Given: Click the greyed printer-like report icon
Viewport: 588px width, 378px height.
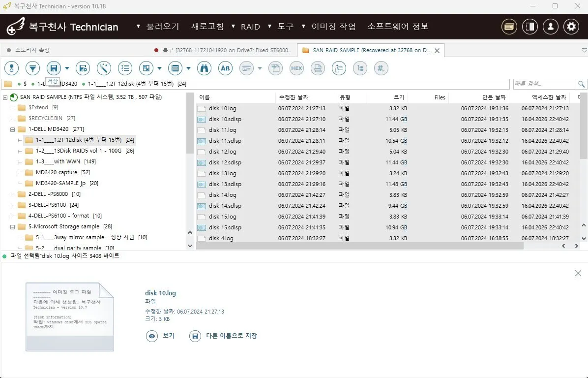Looking at the screenshot, I should (318, 68).
